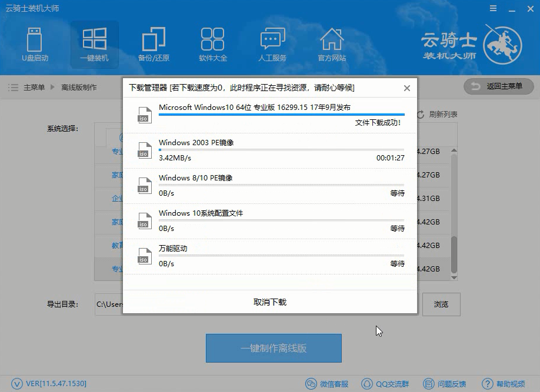Click 主菜单 in the breadcrumb
The width and height of the screenshot is (540, 392).
34,88
